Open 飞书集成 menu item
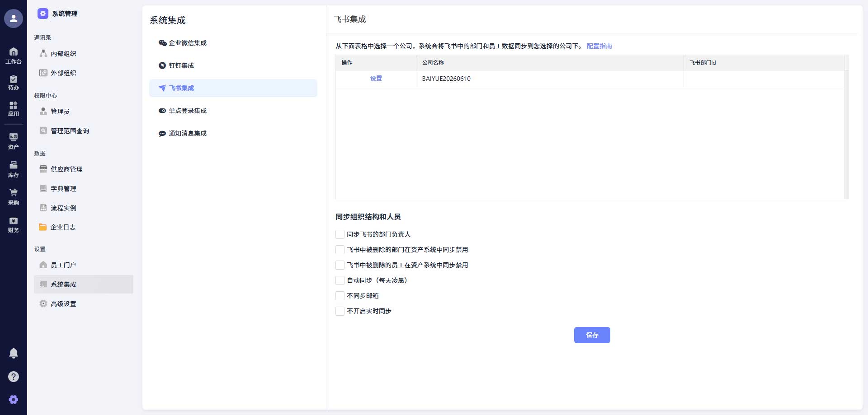This screenshot has height=415, width=868. tap(233, 88)
